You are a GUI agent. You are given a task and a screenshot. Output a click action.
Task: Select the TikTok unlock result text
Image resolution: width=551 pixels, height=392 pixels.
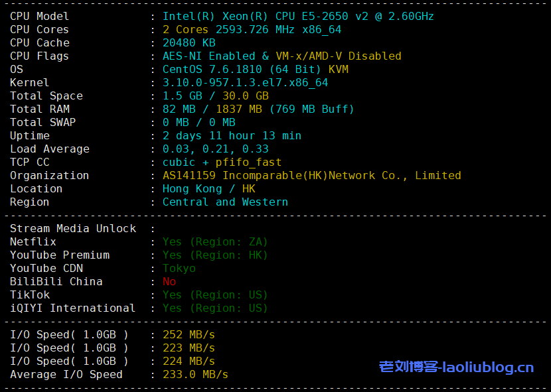pyautogui.click(x=215, y=294)
